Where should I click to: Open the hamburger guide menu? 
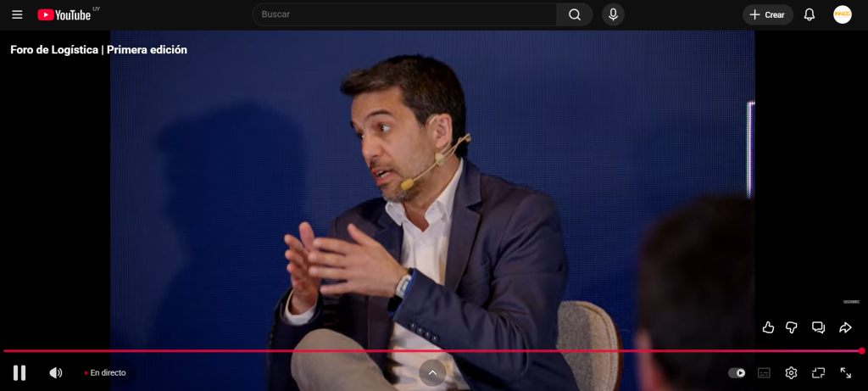point(17,14)
